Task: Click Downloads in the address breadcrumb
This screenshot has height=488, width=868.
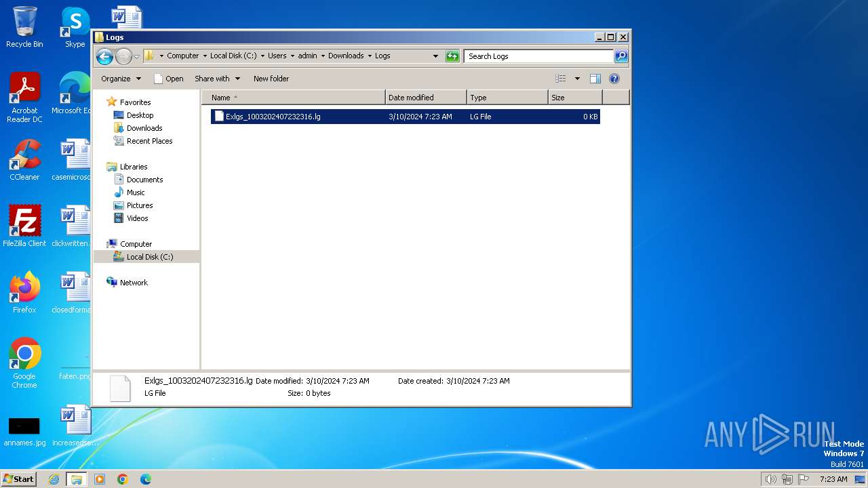Action: pyautogui.click(x=346, y=56)
